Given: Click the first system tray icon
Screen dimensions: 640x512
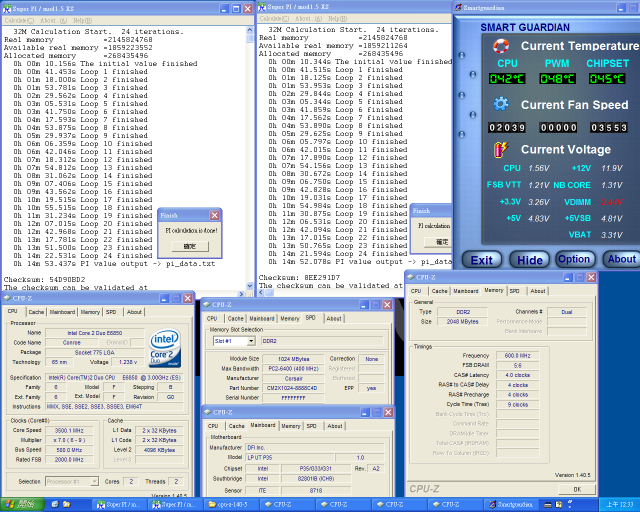Looking at the screenshot, I should (548, 505).
